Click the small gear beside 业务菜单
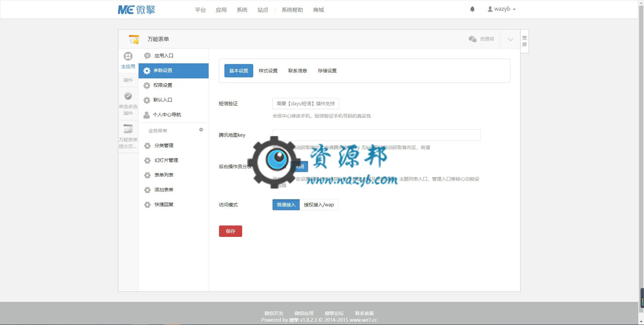This screenshot has height=325, width=644. pyautogui.click(x=201, y=130)
